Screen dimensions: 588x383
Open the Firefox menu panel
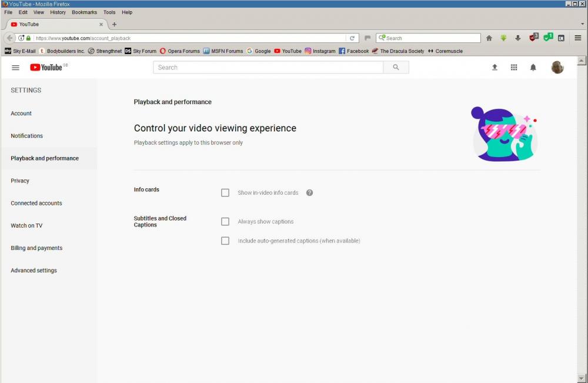pos(577,37)
